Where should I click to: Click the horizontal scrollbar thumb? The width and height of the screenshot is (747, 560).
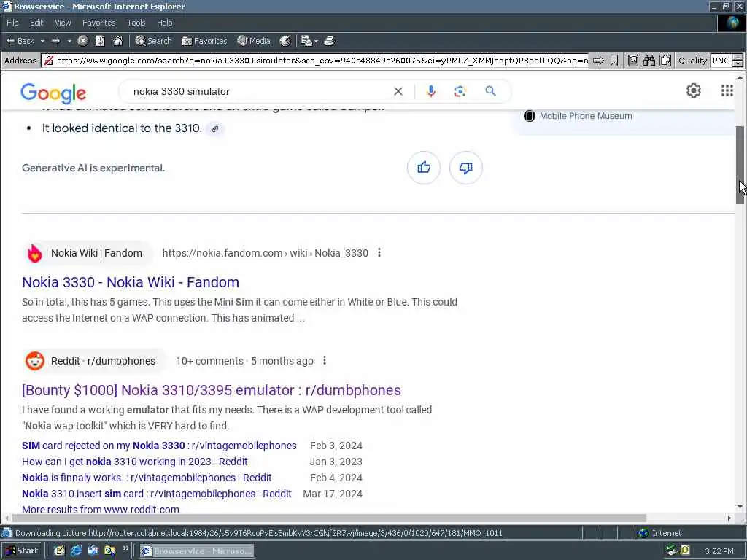(x=329, y=518)
